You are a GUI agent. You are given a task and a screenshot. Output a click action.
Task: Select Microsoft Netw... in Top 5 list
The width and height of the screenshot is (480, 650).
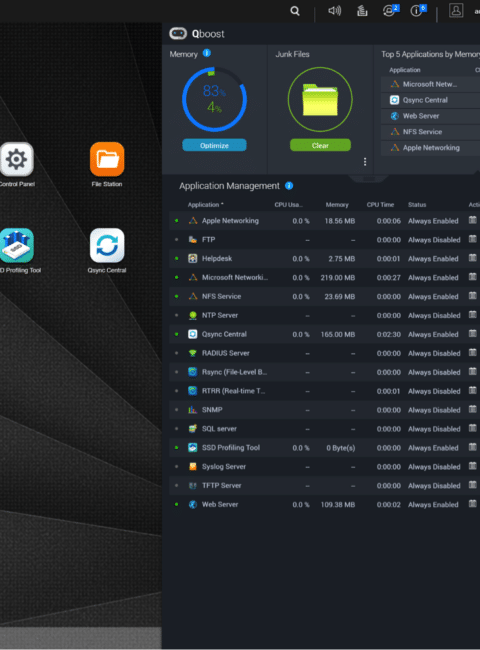[x=430, y=84]
